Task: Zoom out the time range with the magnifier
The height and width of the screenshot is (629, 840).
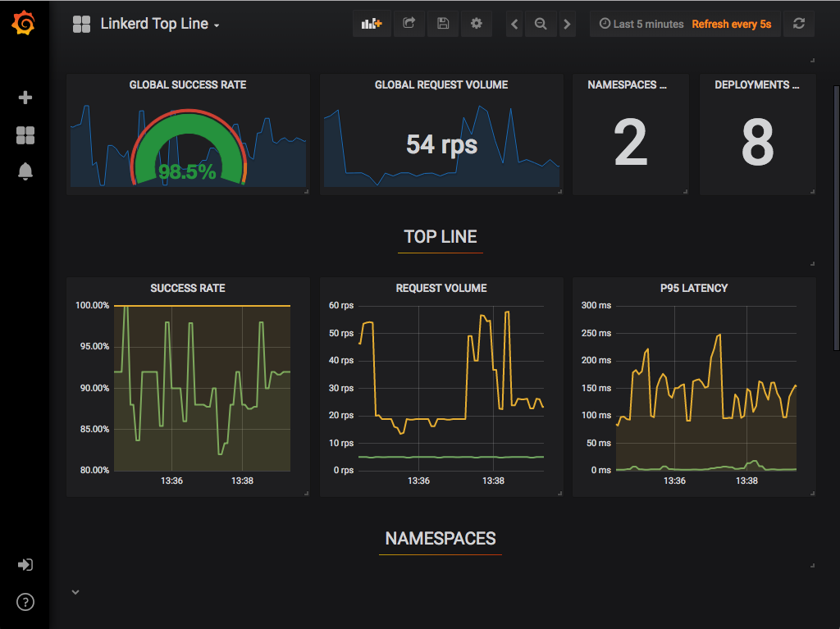Action: [x=540, y=24]
